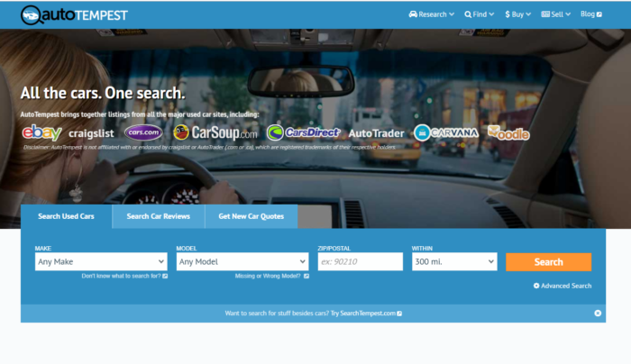631x364 pixels.
Task: Open the Within 300 mi. dropdown
Action: (454, 262)
